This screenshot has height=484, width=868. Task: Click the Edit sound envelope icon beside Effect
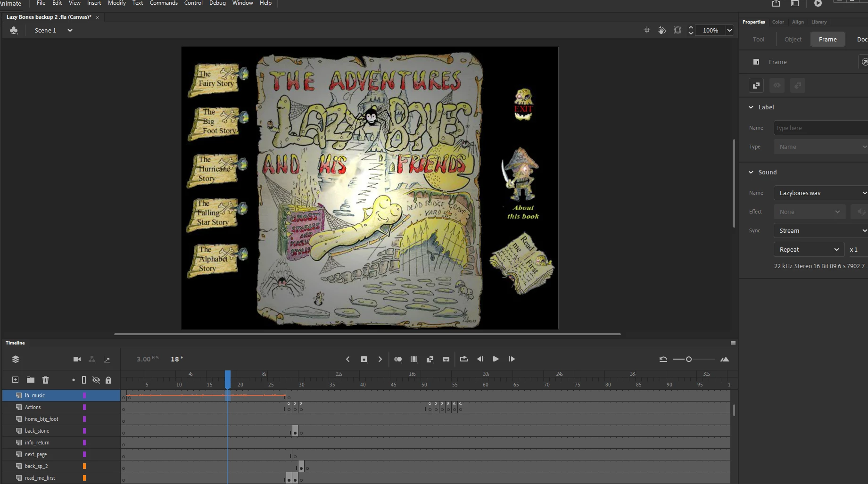[861, 212]
